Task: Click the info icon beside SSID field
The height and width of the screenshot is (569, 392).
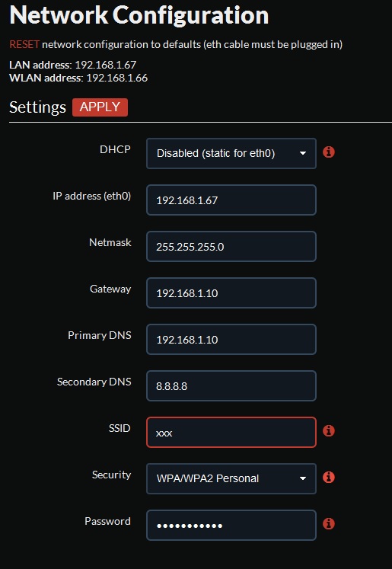Action: pyautogui.click(x=329, y=430)
